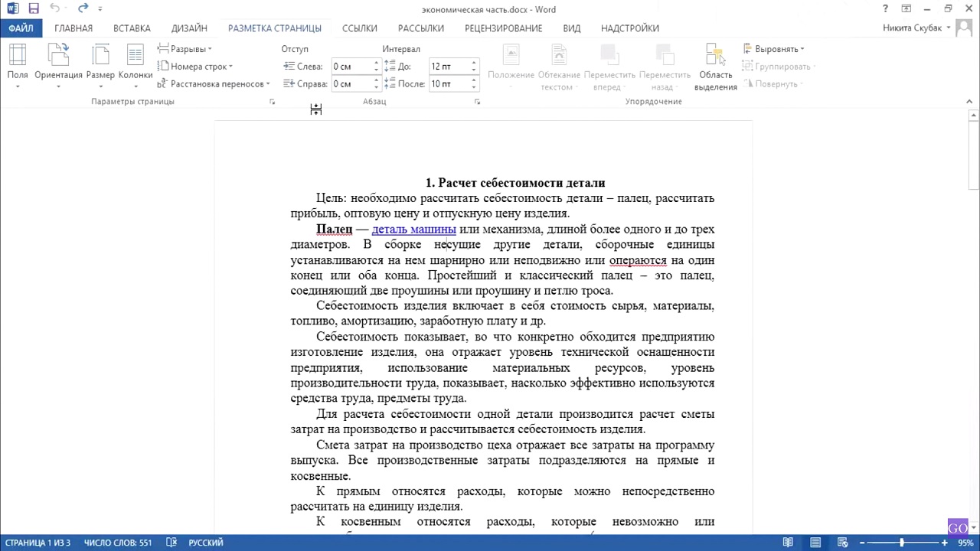Open the Поля margins tool
The height and width of the screenshot is (551, 980).
click(18, 65)
